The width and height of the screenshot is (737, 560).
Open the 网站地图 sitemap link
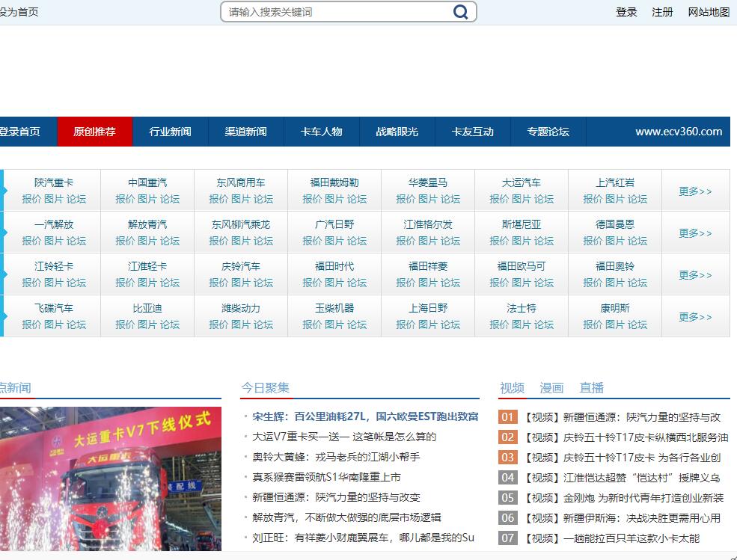pos(709,12)
